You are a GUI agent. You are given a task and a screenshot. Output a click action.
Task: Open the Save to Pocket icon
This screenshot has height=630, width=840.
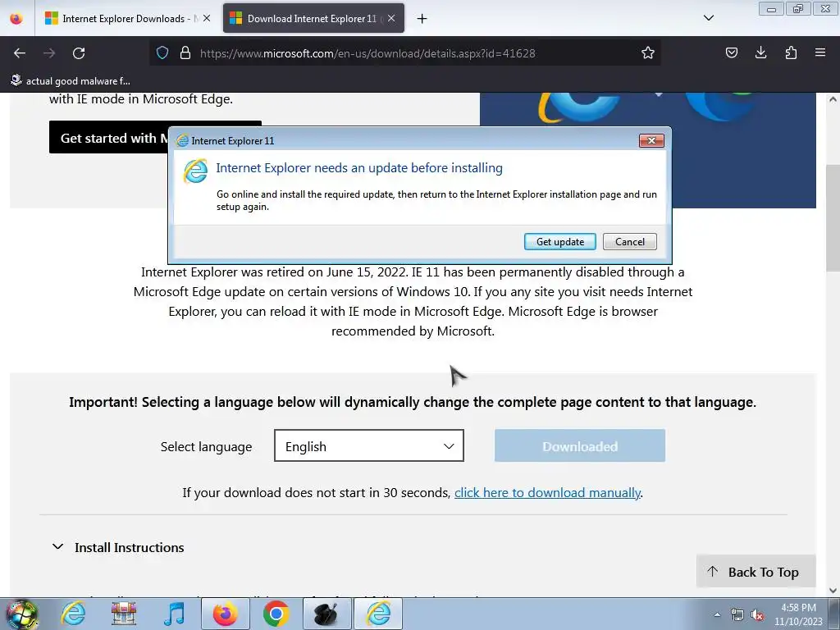tap(731, 53)
